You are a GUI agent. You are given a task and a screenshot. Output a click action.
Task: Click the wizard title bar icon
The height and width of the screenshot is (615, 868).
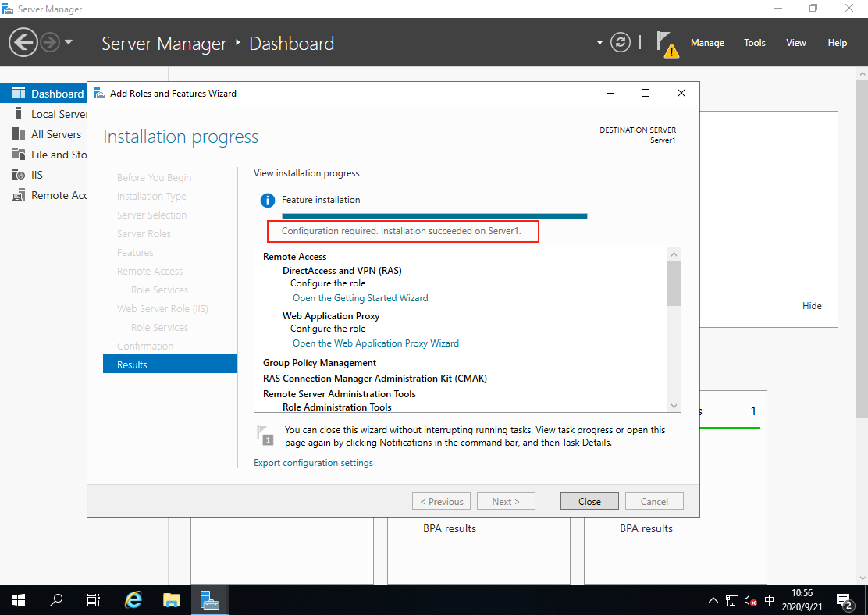[100, 93]
